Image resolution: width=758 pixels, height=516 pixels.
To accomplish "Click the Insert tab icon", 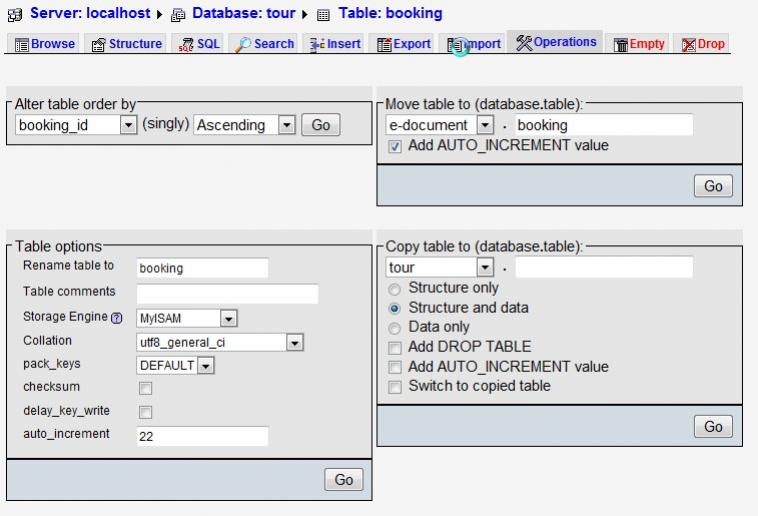I will (317, 45).
